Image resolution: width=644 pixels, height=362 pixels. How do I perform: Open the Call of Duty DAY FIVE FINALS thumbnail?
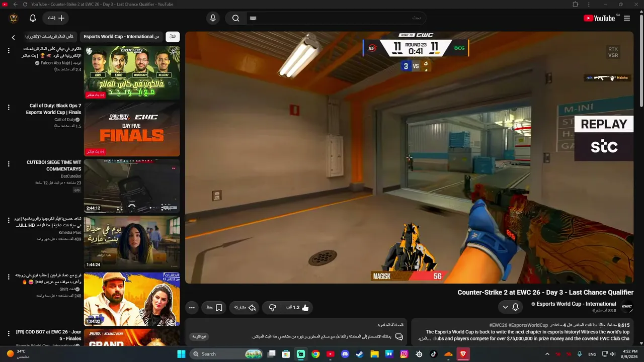click(x=132, y=129)
